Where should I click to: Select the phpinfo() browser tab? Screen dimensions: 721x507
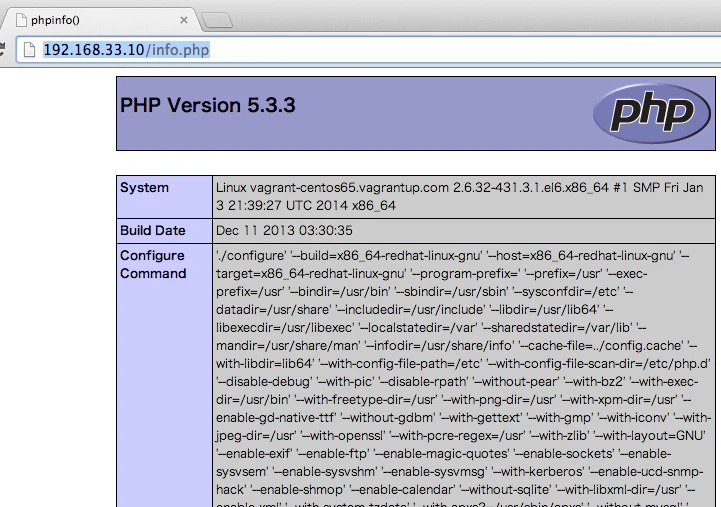point(101,20)
